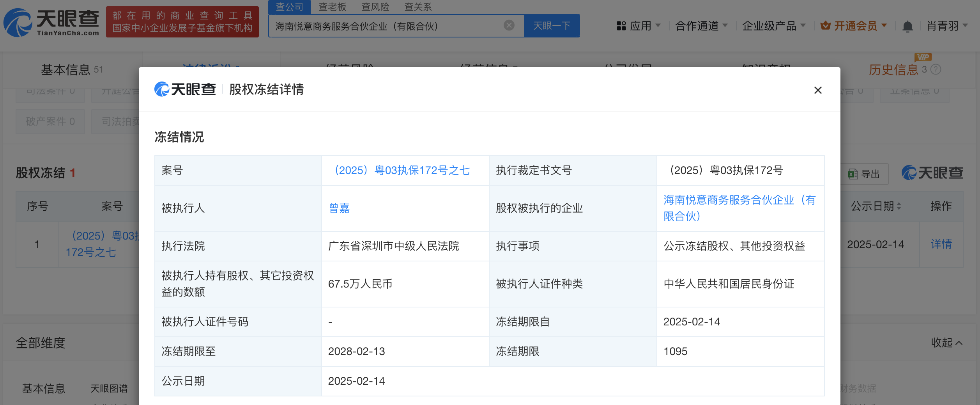The height and width of the screenshot is (405, 980).
Task: Expand the 企业级产品 dropdown
Action: [773, 26]
